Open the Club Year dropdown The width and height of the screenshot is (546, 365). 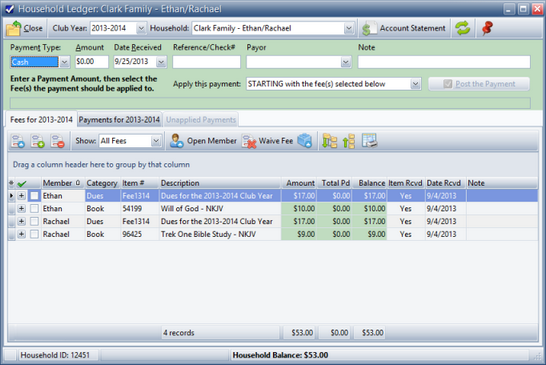141,28
